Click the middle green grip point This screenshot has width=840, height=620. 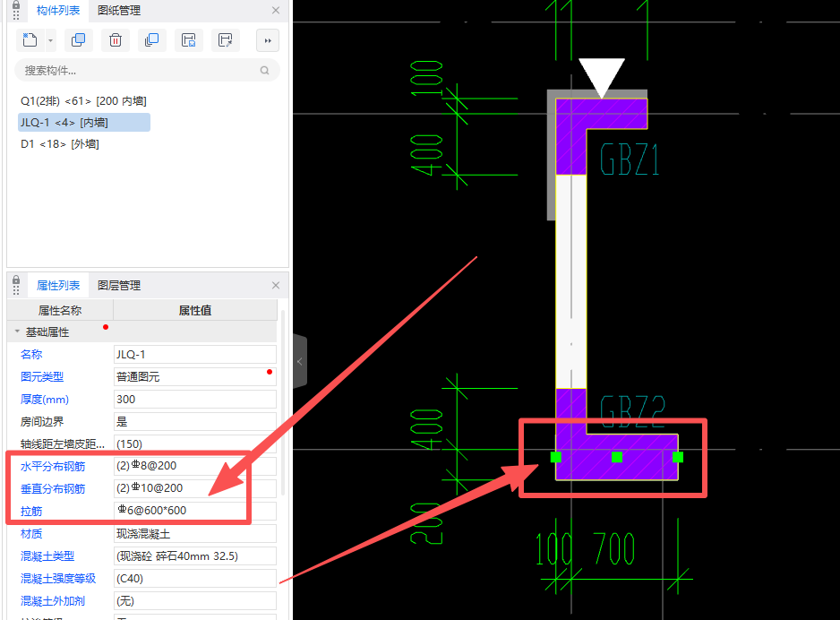pyautogui.click(x=617, y=457)
